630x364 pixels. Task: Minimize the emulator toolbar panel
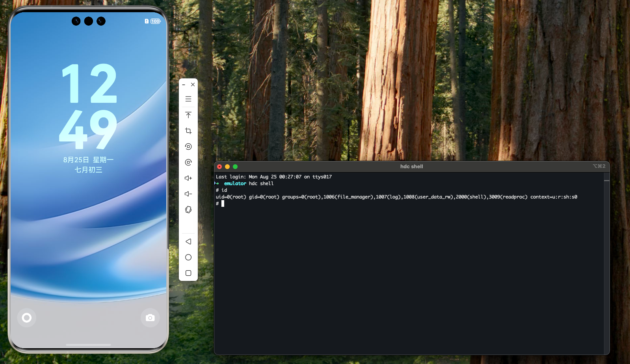(x=184, y=85)
